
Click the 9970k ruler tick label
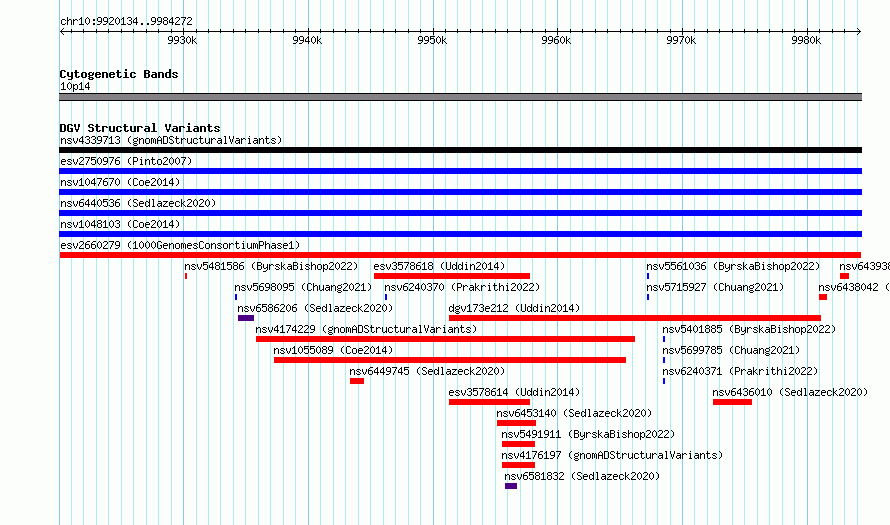(681, 40)
